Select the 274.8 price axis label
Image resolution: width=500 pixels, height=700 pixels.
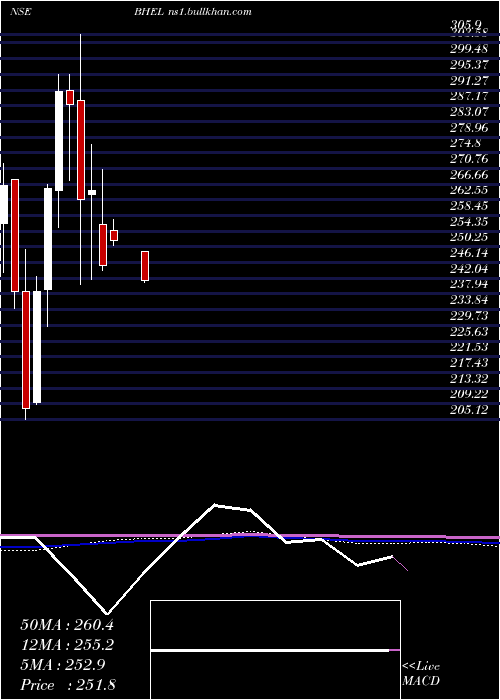465,144
